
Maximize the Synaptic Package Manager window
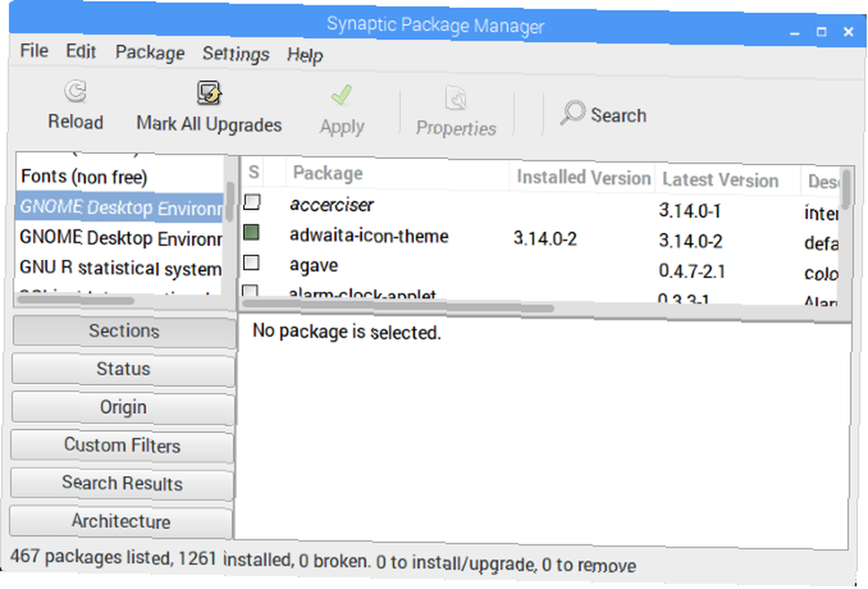(821, 31)
